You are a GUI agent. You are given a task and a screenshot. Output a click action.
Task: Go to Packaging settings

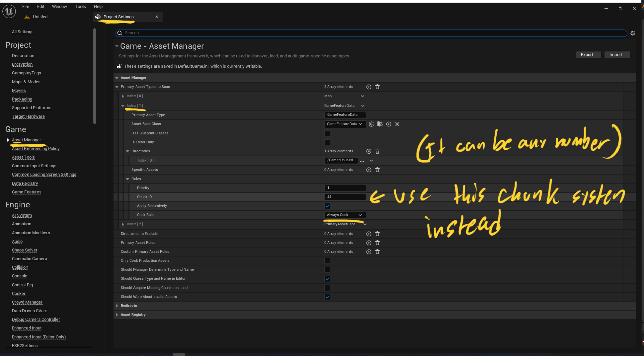coord(22,99)
